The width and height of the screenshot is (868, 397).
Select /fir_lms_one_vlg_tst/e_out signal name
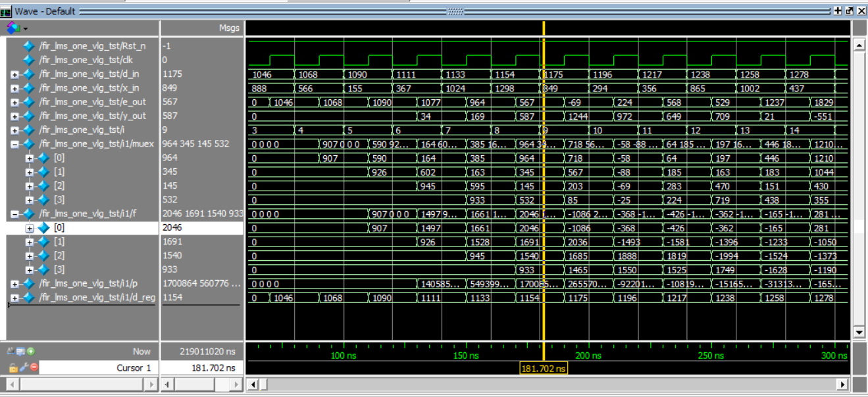tap(92, 102)
